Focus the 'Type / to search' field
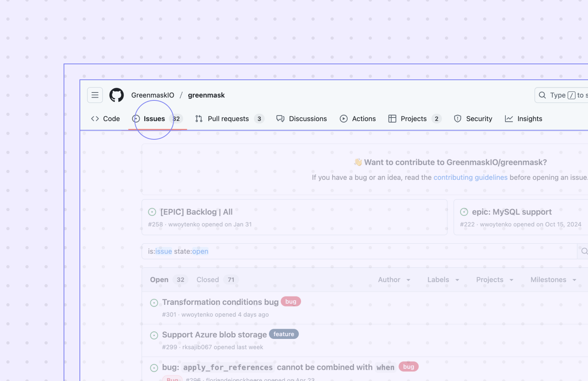 561,95
